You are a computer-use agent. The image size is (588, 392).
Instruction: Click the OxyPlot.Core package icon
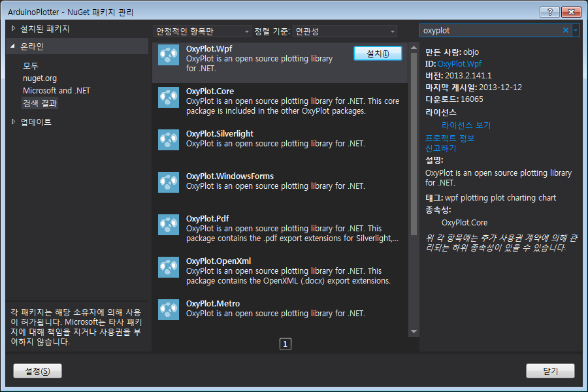(169, 97)
